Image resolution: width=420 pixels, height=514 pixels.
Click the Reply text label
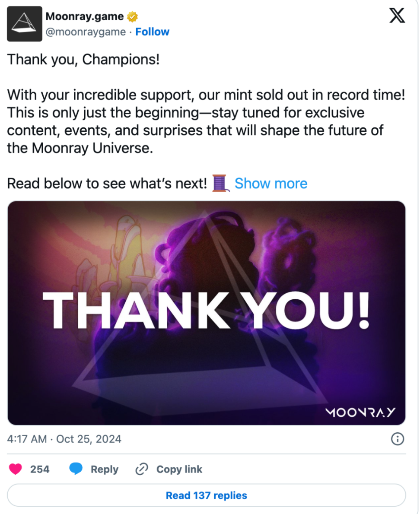(105, 470)
